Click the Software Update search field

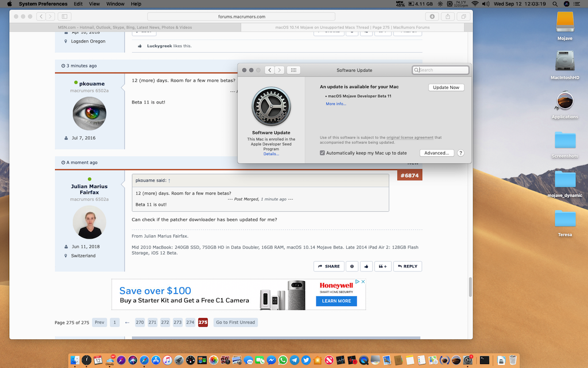click(x=440, y=70)
